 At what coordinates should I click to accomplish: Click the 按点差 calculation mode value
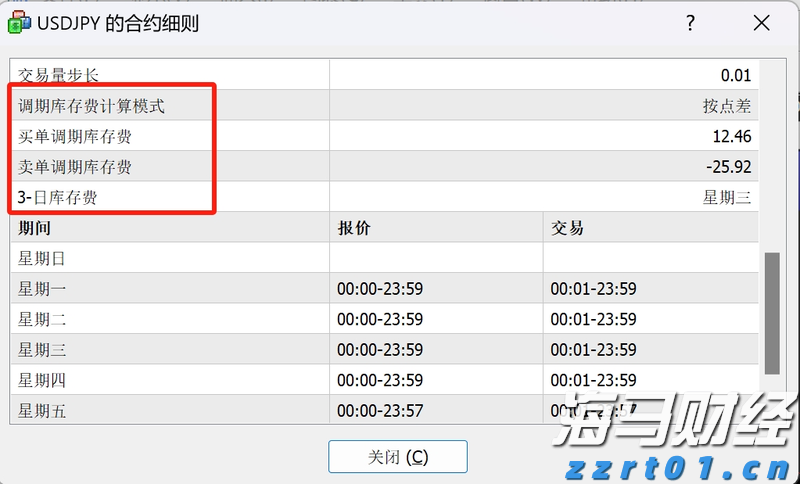click(x=726, y=106)
